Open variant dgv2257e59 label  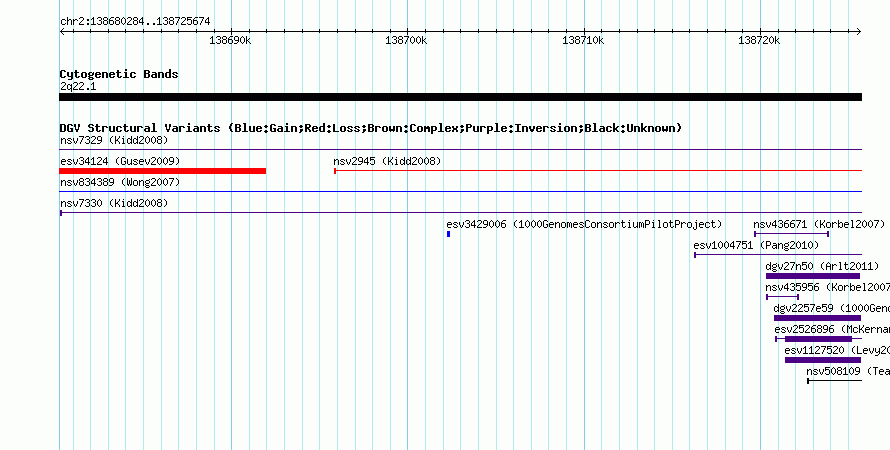pos(831,308)
